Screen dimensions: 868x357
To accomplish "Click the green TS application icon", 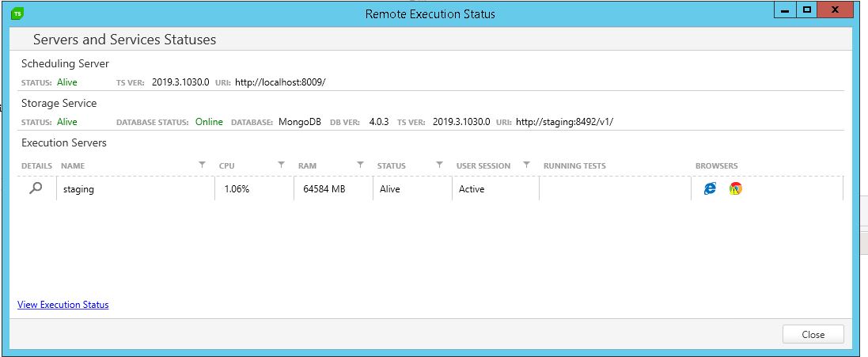I will pos(18,13).
